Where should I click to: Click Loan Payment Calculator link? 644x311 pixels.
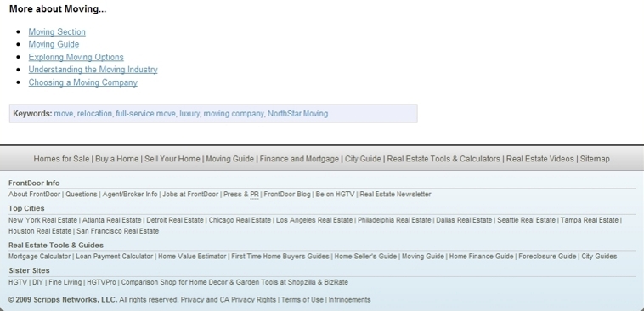114,257
